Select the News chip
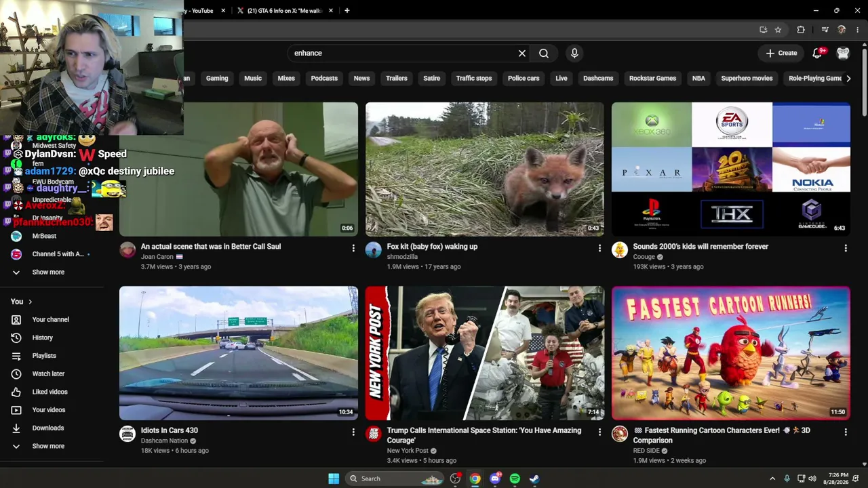Screen dimensions: 868x488 coord(361,79)
